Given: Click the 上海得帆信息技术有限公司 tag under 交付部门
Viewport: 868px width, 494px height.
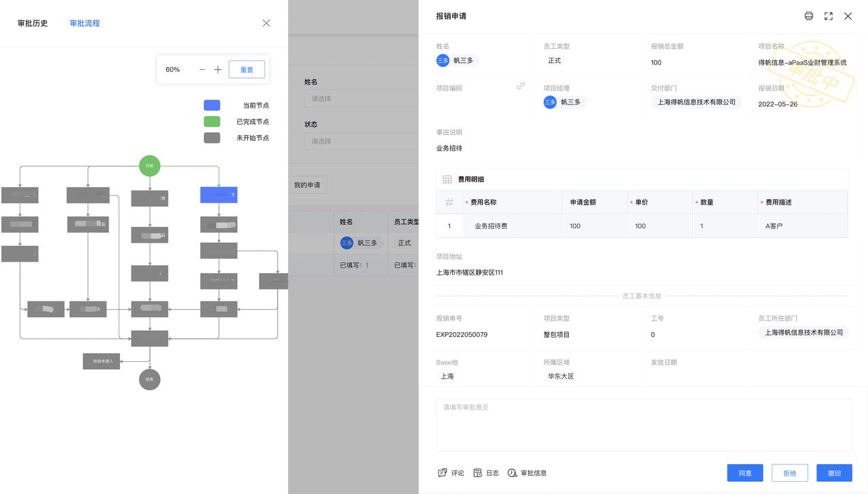Looking at the screenshot, I should tap(696, 102).
